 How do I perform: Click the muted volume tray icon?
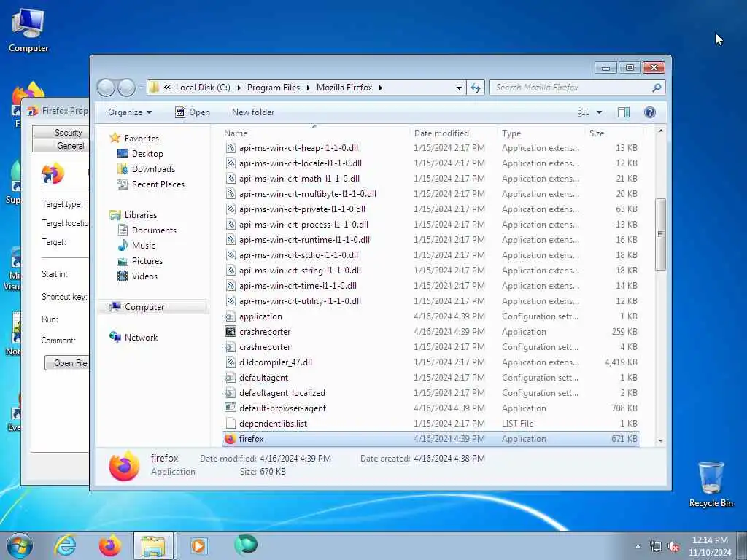click(673, 547)
